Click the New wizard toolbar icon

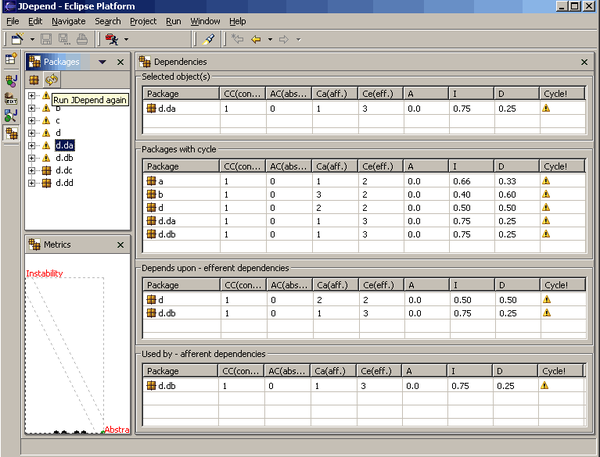pyautogui.click(x=18, y=39)
